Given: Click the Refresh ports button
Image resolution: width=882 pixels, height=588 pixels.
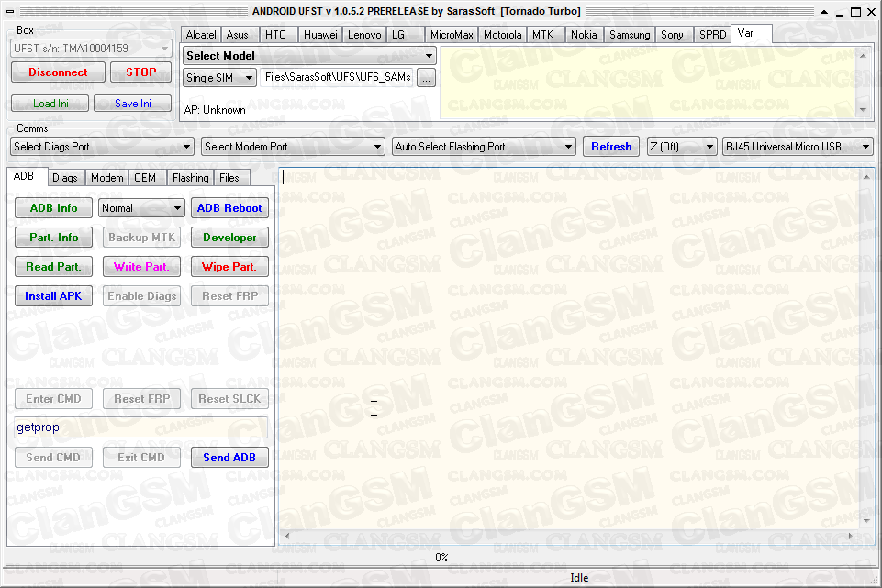Looking at the screenshot, I should coord(611,147).
